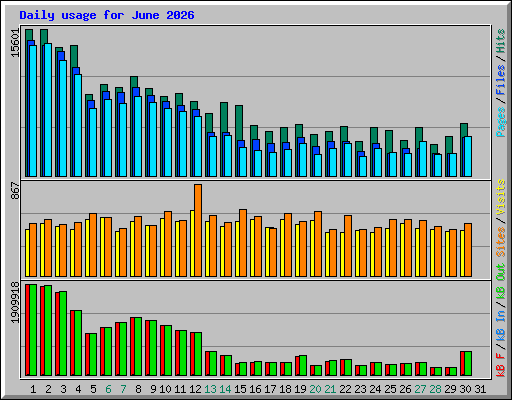
Task: Click the cyan pages bar for day 1
Action: point(33,111)
